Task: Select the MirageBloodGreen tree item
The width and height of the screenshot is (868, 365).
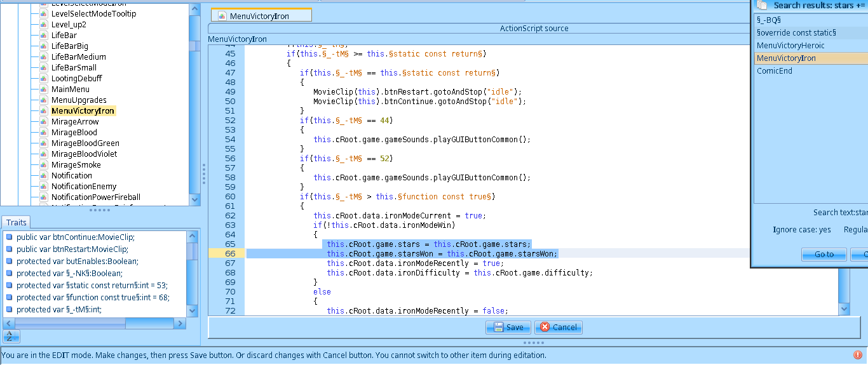Action: coord(85,143)
